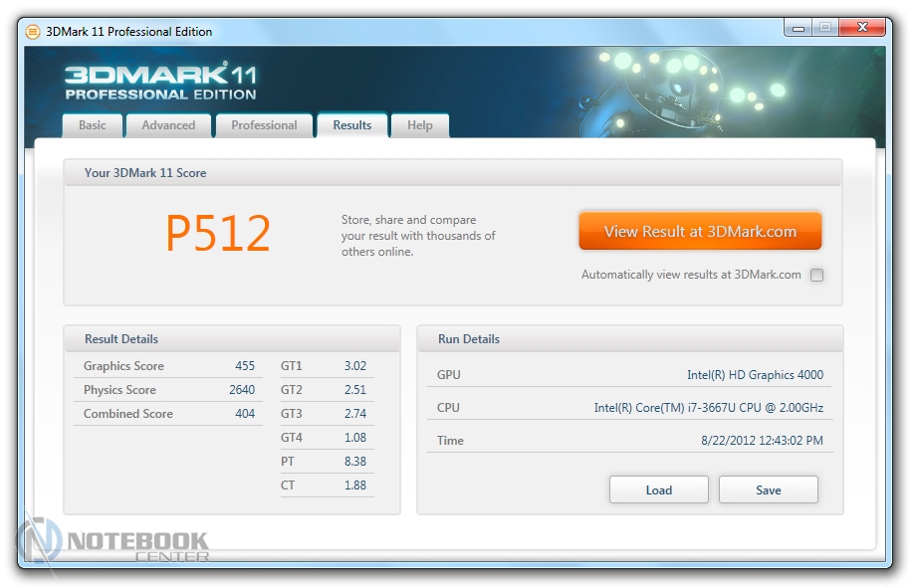Select the Results tab
This screenshot has width=913, height=588.
(351, 125)
